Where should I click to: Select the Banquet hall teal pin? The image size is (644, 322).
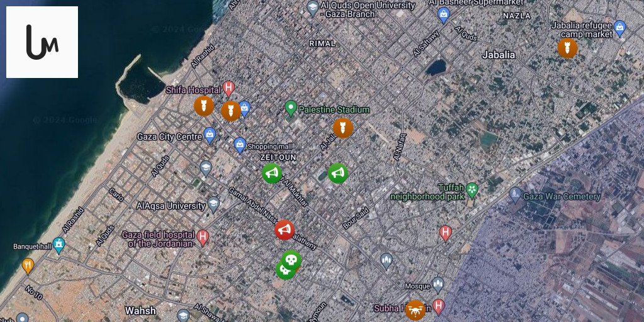pos(59,244)
